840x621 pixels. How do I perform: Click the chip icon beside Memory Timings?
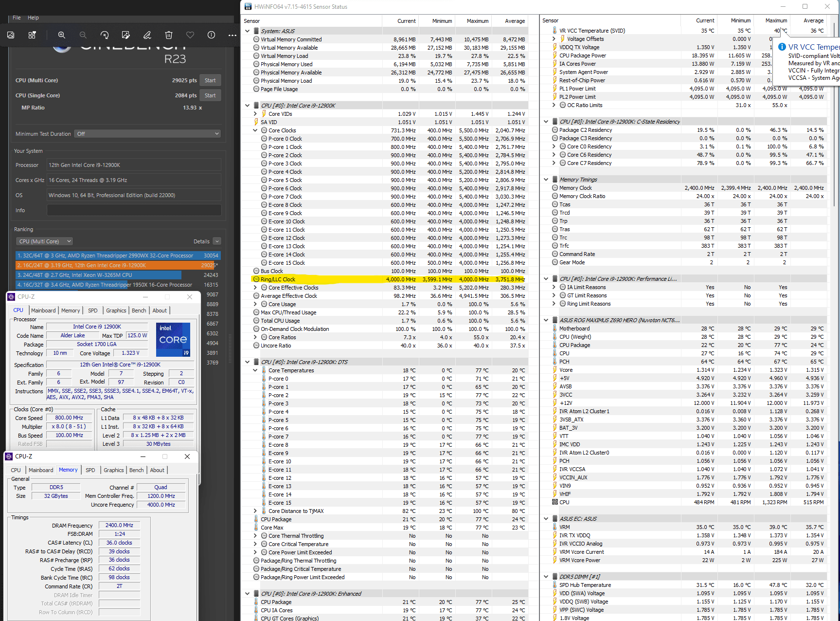(554, 180)
